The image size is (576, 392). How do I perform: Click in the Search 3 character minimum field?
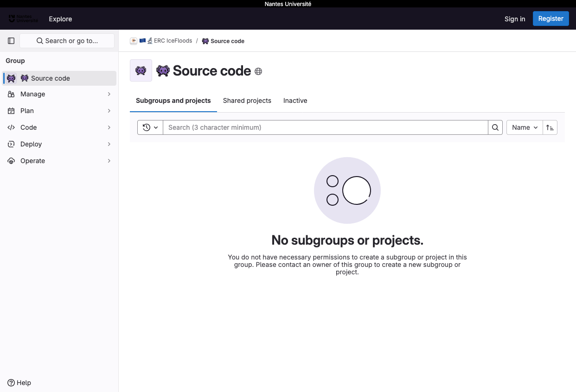point(326,127)
